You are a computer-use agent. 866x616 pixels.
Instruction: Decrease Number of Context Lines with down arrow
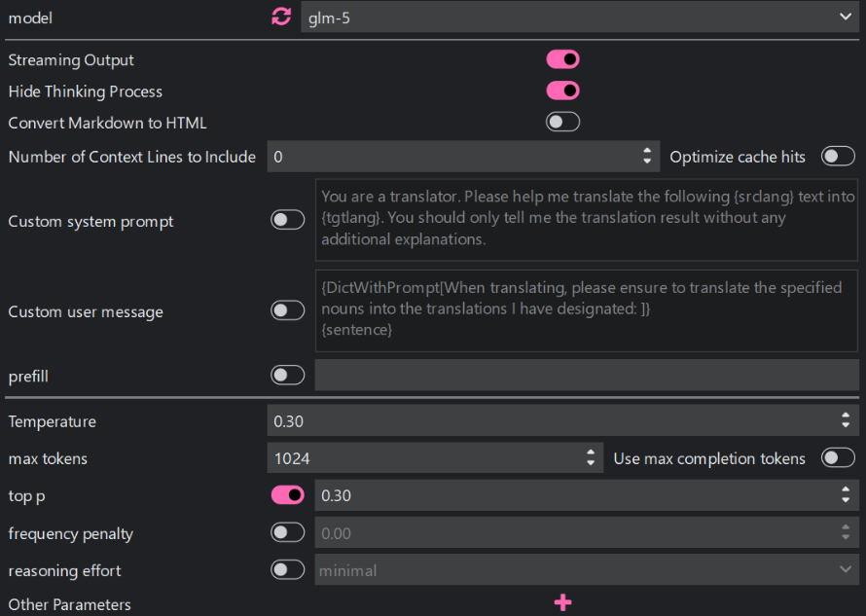pos(647,162)
